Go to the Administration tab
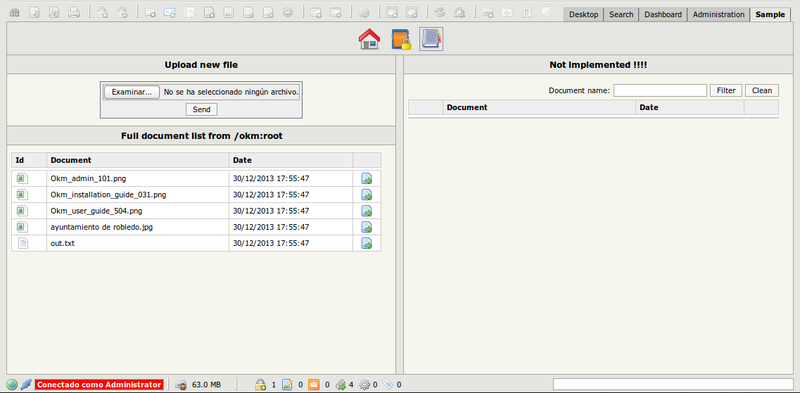The height and width of the screenshot is (393, 800). pyautogui.click(x=718, y=15)
